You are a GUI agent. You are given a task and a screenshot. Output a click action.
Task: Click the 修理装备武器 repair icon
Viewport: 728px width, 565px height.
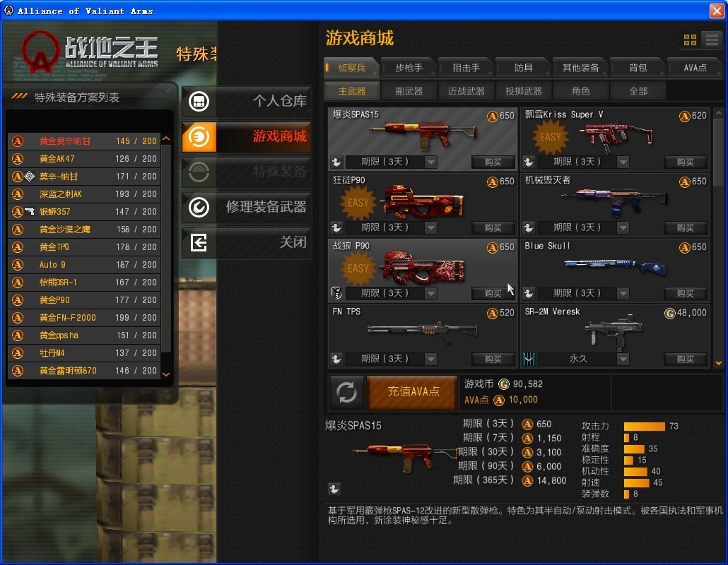(199, 208)
